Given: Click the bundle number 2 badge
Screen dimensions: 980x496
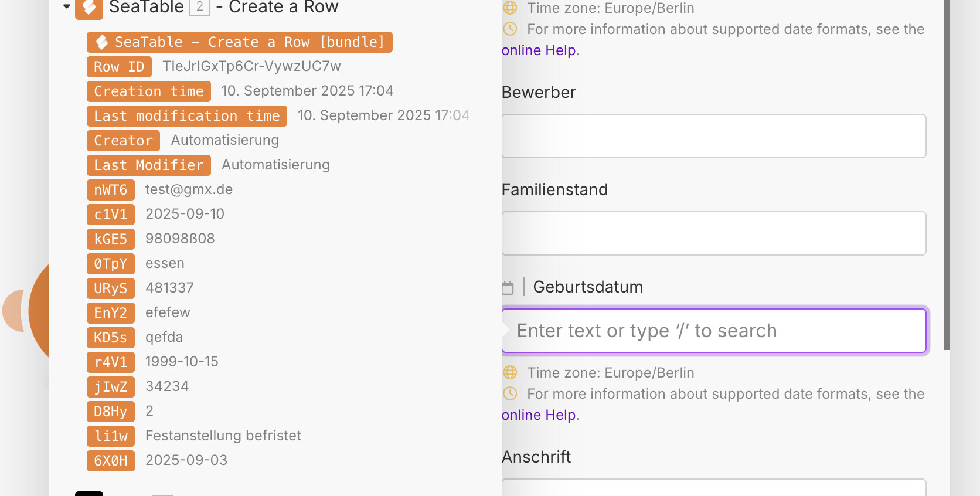Looking at the screenshot, I should [x=200, y=7].
